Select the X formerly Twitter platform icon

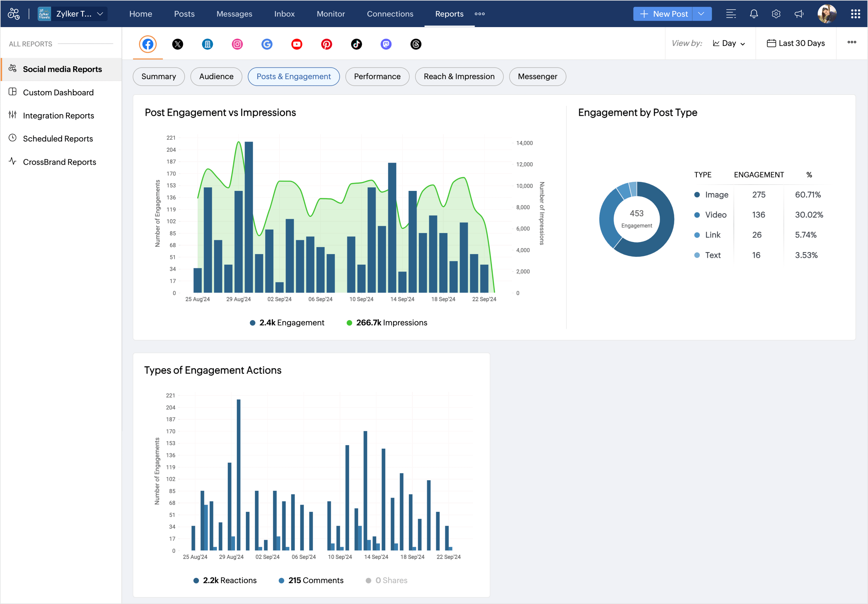coord(178,44)
